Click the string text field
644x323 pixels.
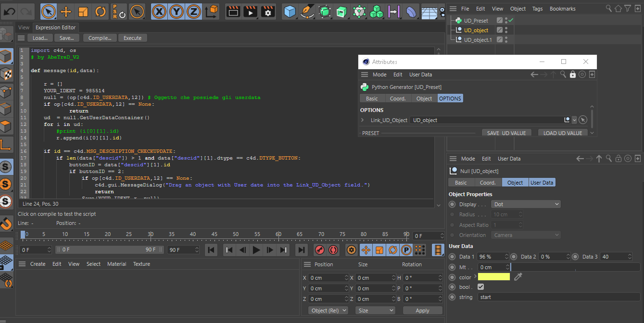click(x=559, y=297)
